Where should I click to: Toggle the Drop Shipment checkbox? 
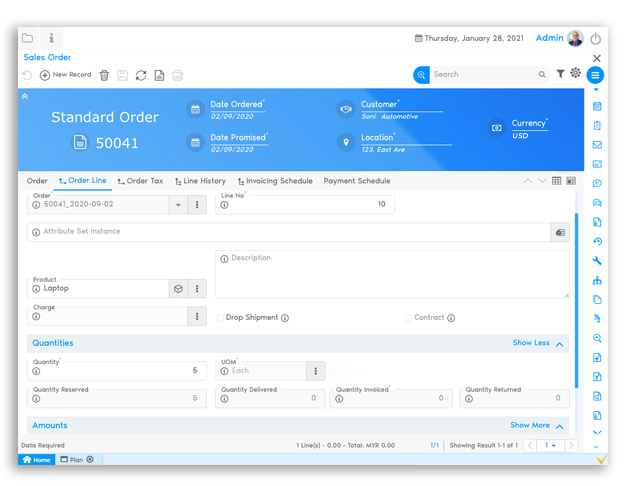221,318
